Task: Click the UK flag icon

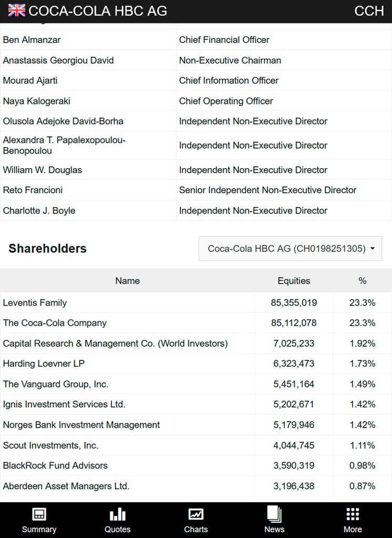Action: click(16, 11)
